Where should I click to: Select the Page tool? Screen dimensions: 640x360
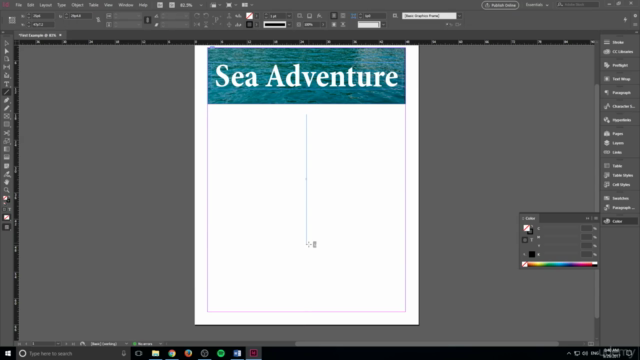coord(7,59)
